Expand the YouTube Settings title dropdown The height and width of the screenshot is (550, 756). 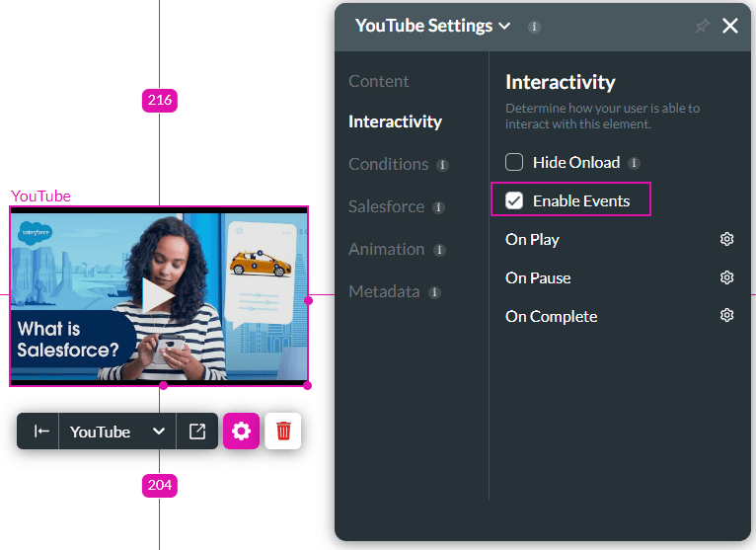[x=504, y=26]
